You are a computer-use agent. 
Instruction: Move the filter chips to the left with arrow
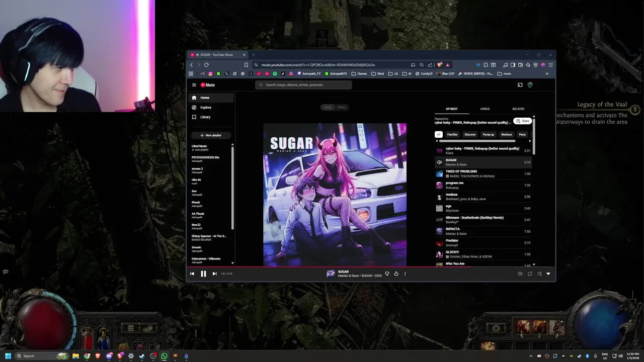(436, 141)
